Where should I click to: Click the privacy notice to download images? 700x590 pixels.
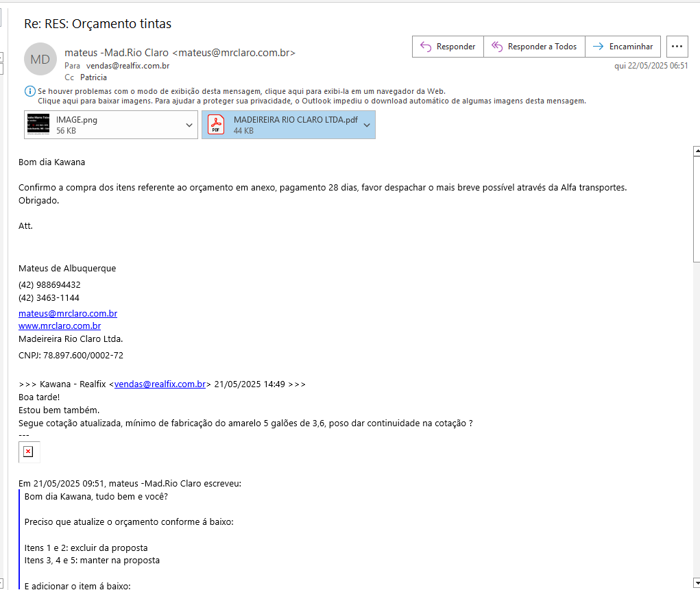[x=311, y=101]
